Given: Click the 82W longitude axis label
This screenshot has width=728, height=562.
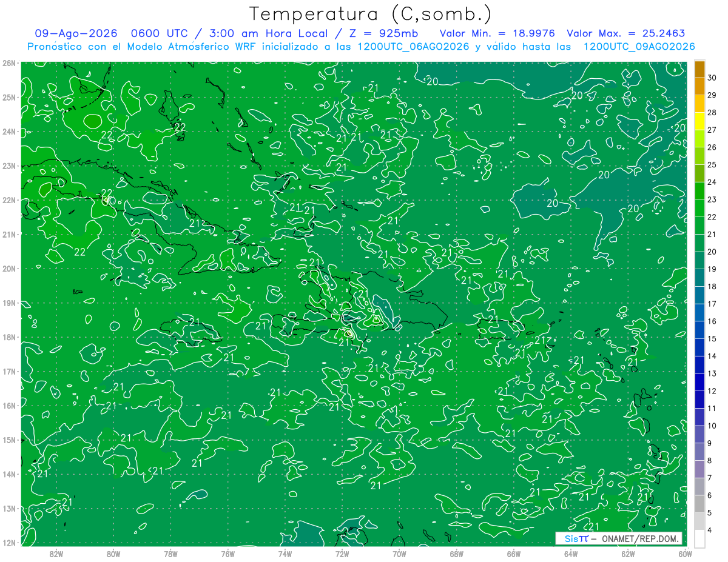Looking at the screenshot, I should (x=56, y=553).
